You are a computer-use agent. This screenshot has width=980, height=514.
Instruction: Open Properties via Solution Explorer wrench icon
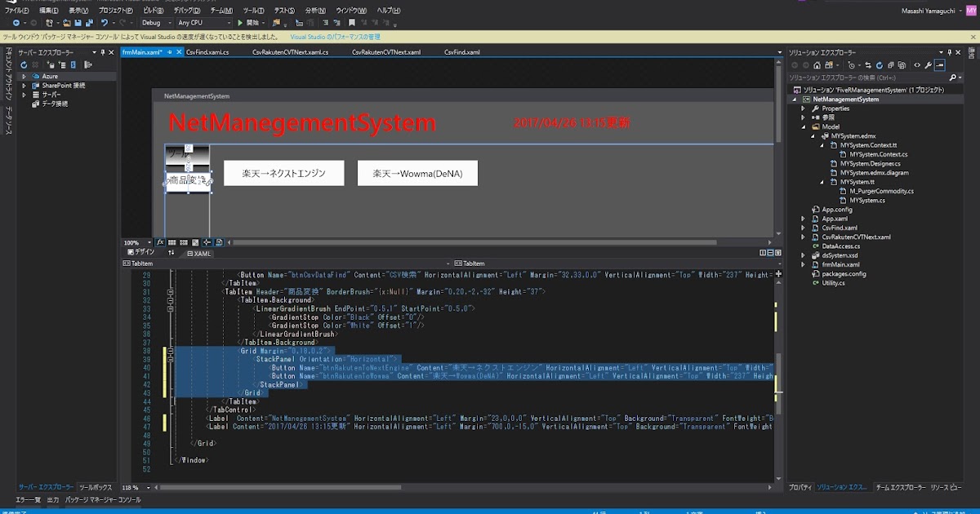pyautogui.click(x=929, y=64)
